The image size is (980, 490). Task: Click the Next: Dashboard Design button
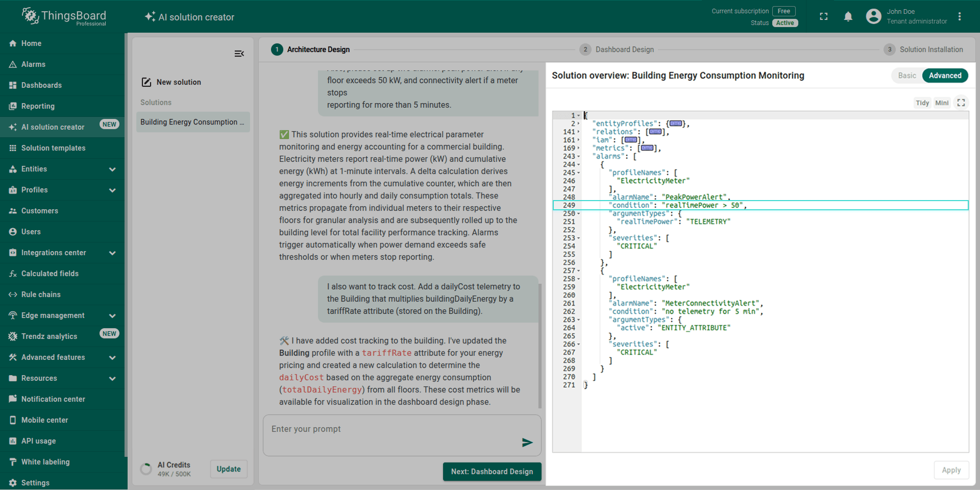[x=492, y=472]
